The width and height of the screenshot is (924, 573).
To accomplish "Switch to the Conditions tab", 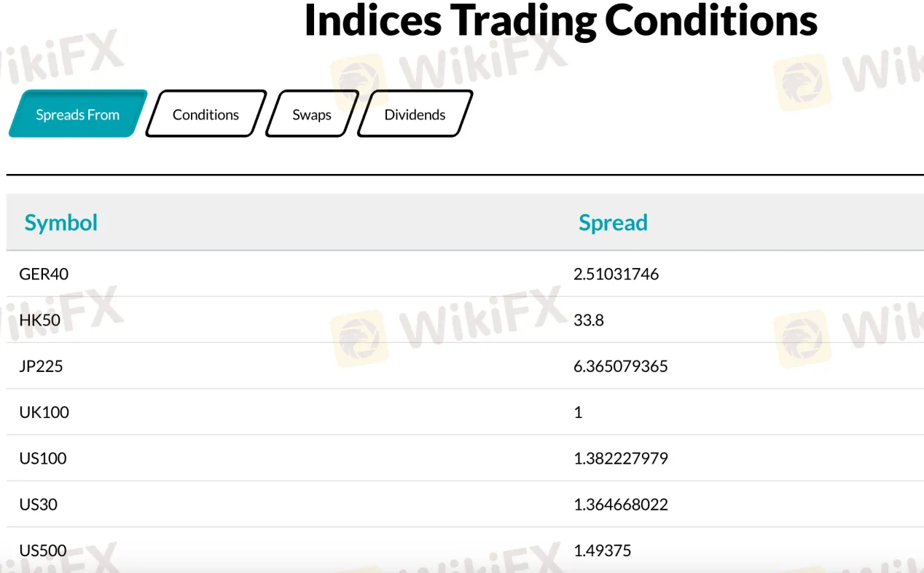I will [x=205, y=114].
